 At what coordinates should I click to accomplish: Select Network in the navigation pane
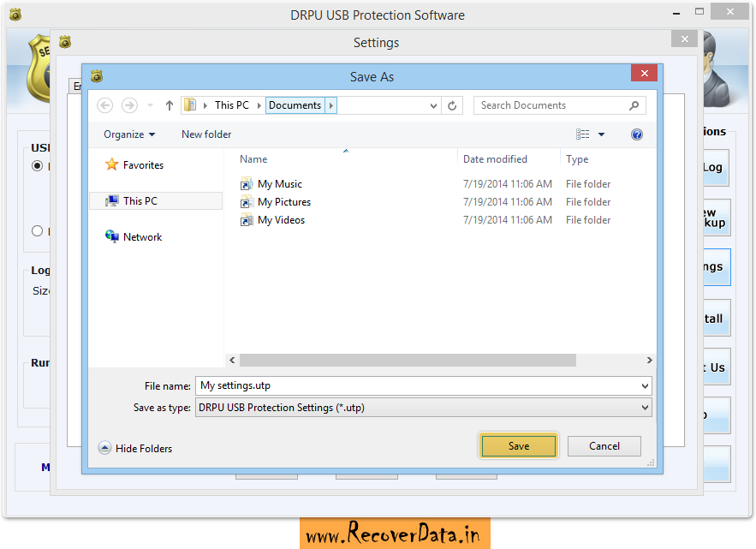[x=143, y=237]
